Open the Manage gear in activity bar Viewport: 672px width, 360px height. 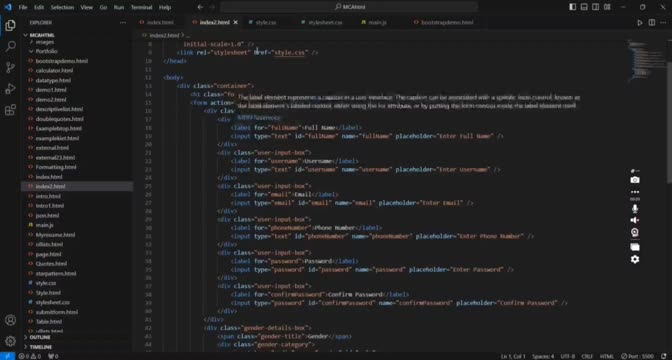(10, 341)
